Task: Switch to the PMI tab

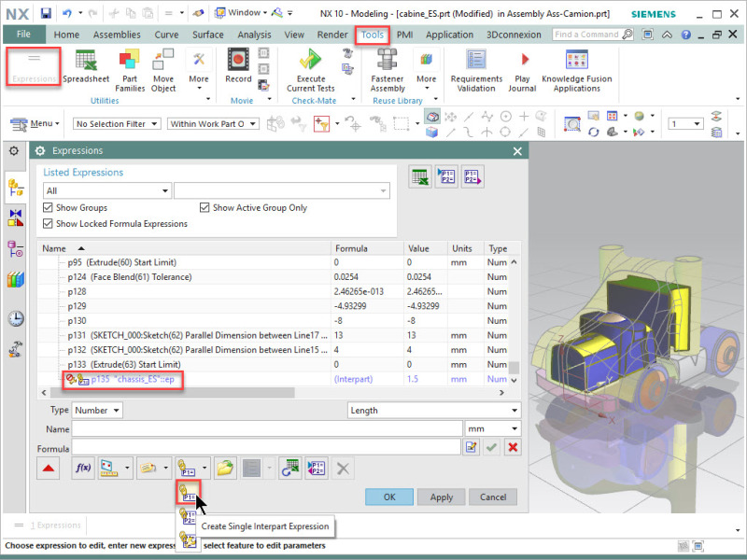Action: (x=404, y=35)
